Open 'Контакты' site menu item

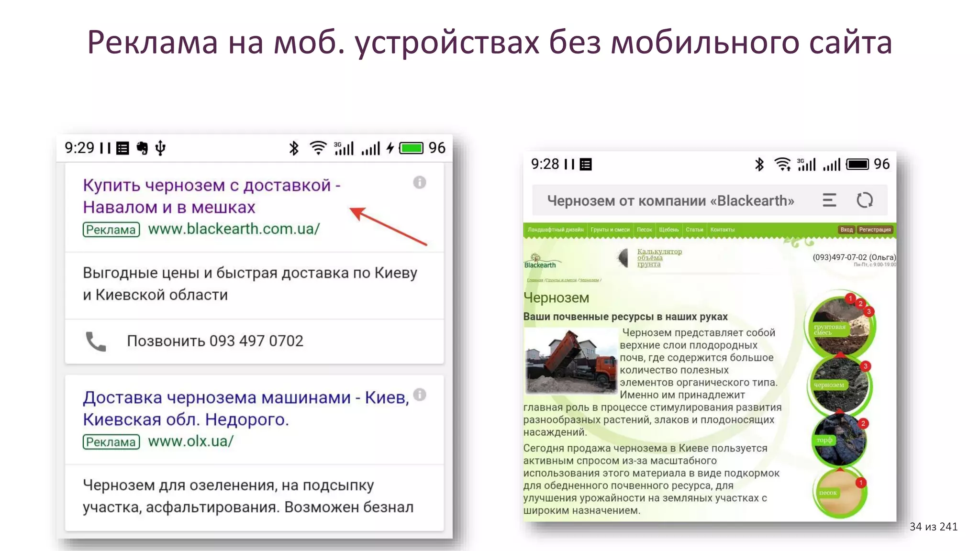[722, 230]
